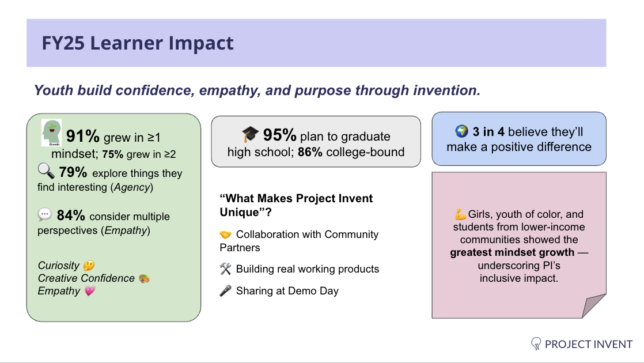Select the FY25 Learner Impact title
Screen dimensions: 644x363
click(138, 43)
